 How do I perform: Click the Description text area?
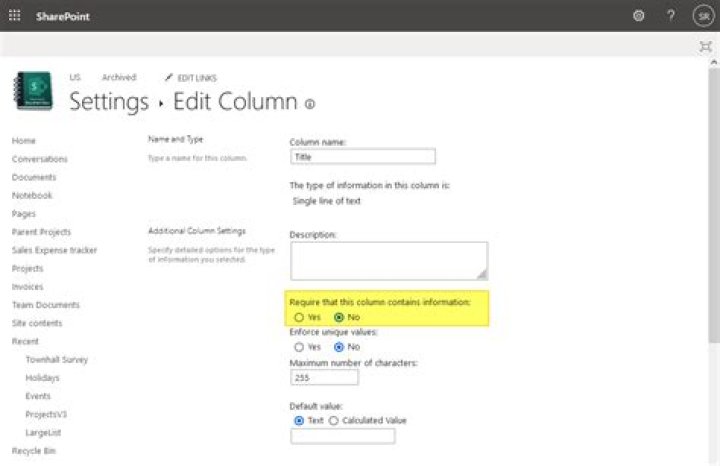pos(389,261)
